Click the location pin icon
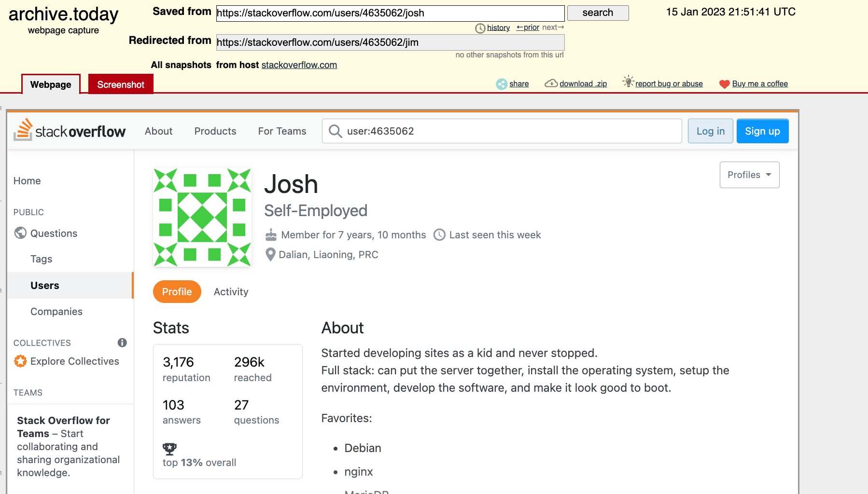 click(x=270, y=254)
